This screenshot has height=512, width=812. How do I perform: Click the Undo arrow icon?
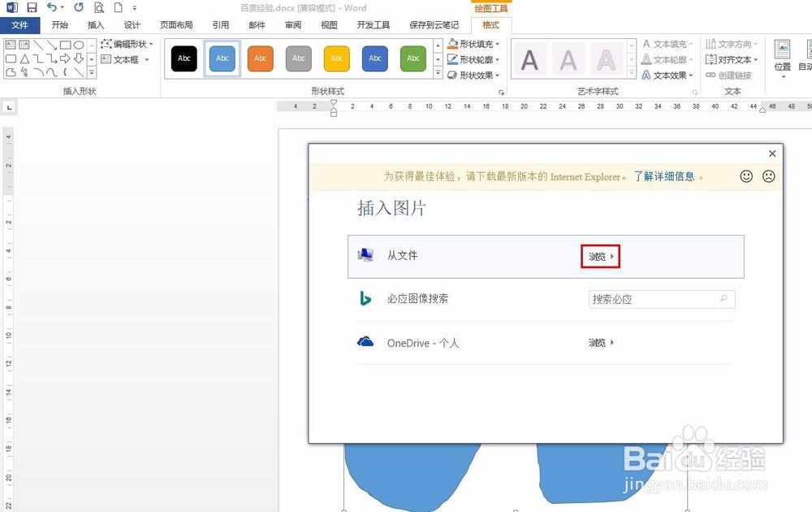[51, 7]
